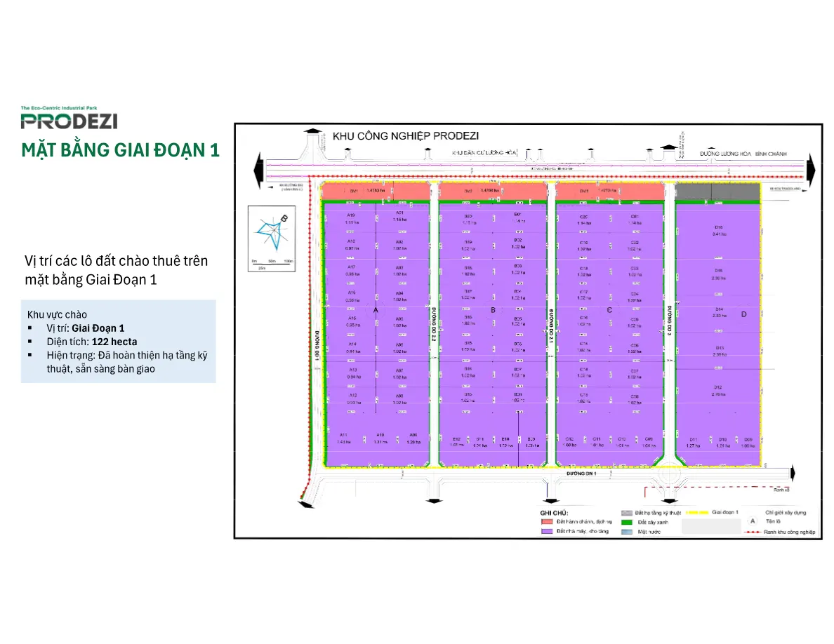Click the circled A 'Tên lô' legend symbol
834x644 pixels.
(x=752, y=521)
